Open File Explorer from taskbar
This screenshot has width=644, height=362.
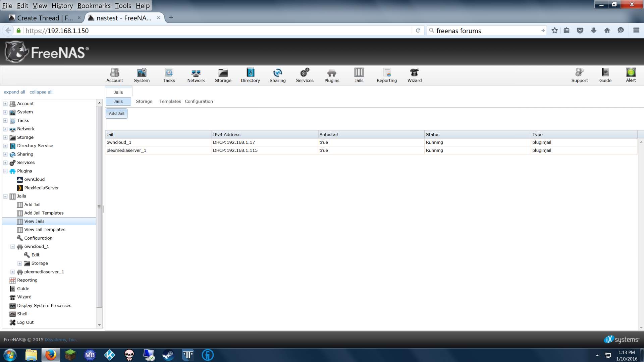(31, 355)
